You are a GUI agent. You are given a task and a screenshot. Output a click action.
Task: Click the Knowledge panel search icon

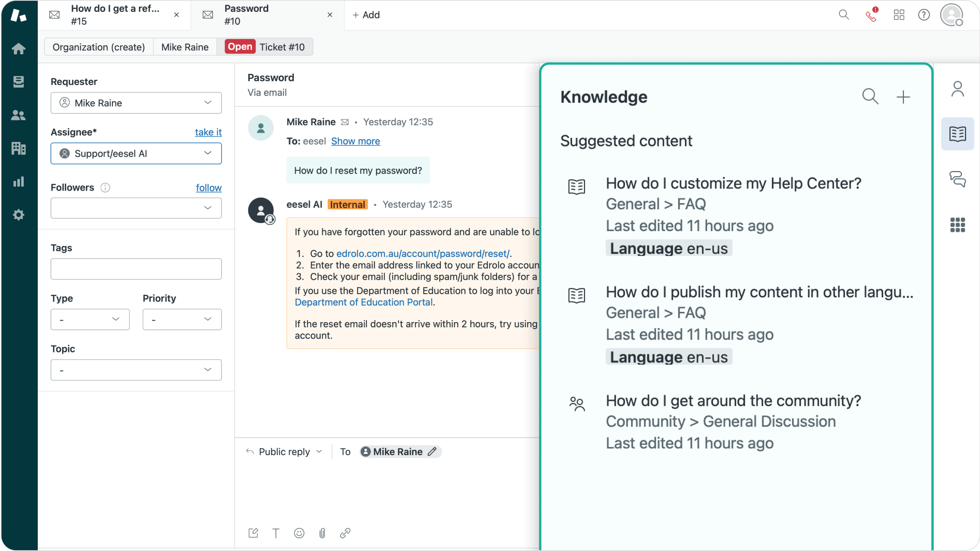point(870,96)
